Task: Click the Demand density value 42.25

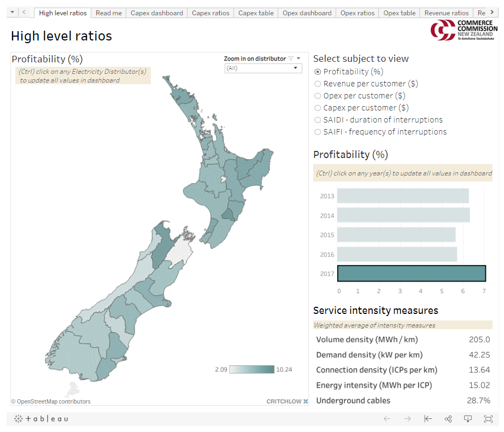Action: click(x=479, y=355)
